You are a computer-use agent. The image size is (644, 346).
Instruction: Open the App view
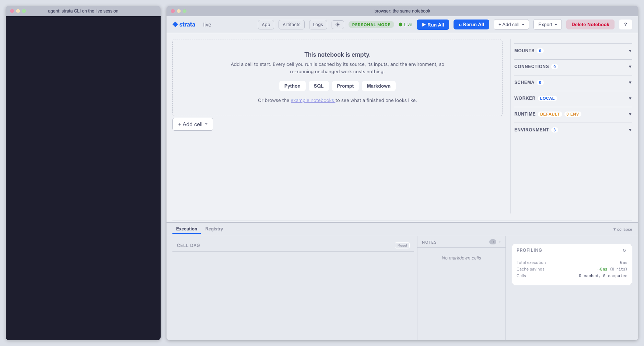266,25
